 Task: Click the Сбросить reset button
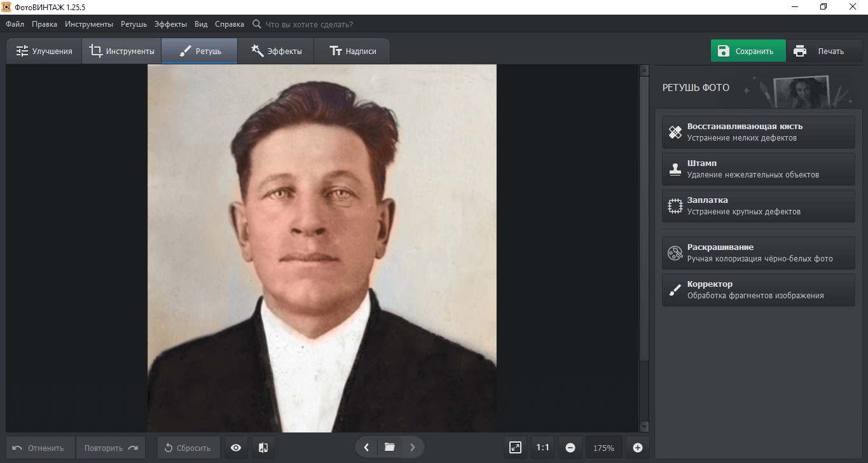[x=188, y=448]
